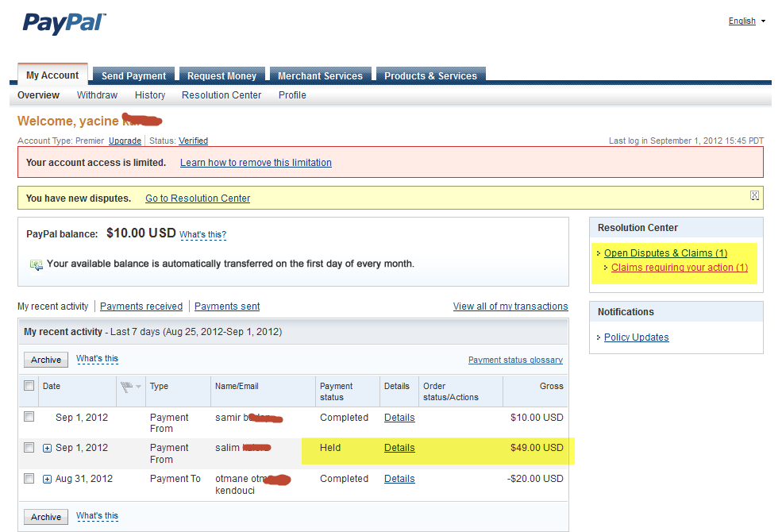Click the balance transfer info icon
The height and width of the screenshot is (532, 782).
tap(36, 264)
